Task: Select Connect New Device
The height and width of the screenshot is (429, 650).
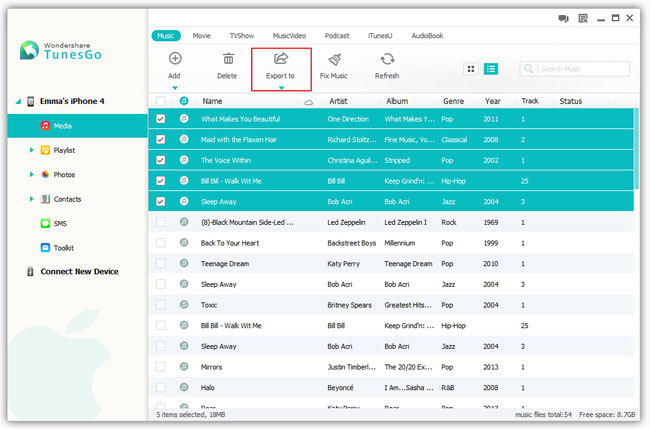Action: pyautogui.click(x=79, y=272)
